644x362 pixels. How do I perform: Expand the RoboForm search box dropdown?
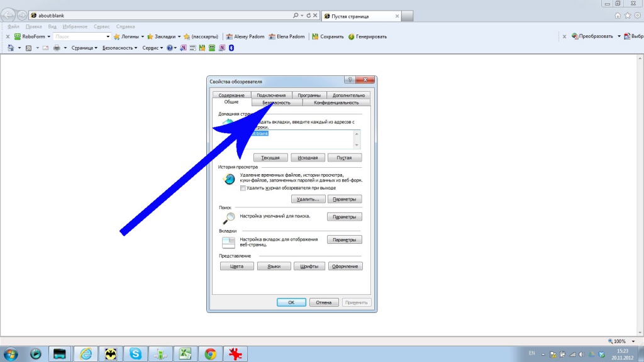click(x=108, y=36)
